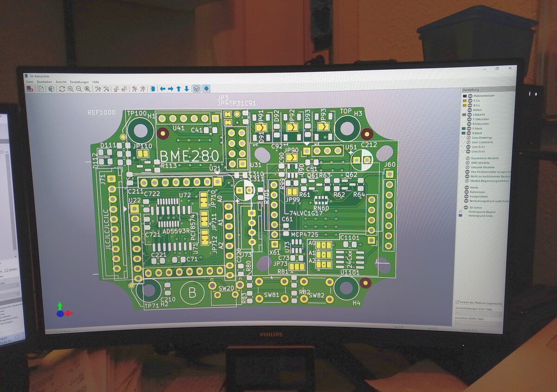The height and width of the screenshot is (392, 557).
Task: Open Ansichten viewports dropdown
Action: point(478,324)
